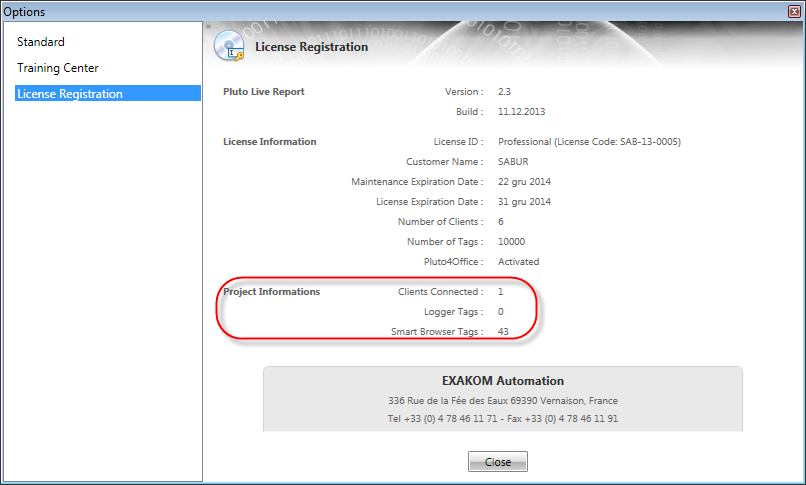Click the Build : label
The image size is (806, 485).
[470, 111]
